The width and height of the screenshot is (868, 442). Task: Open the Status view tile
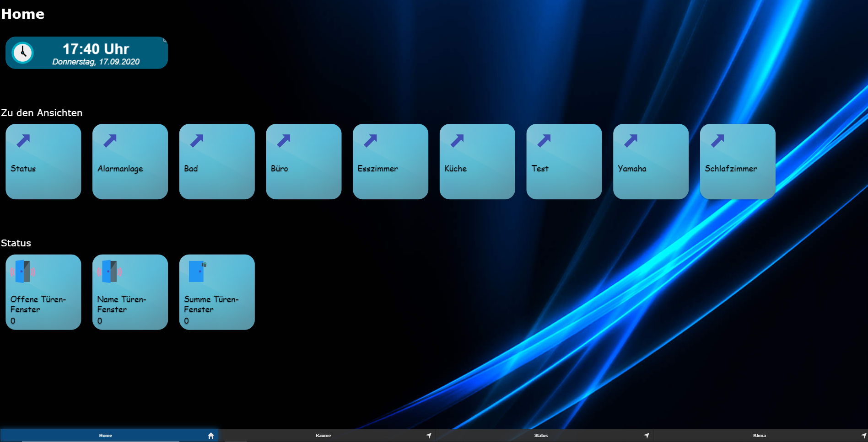click(x=43, y=161)
